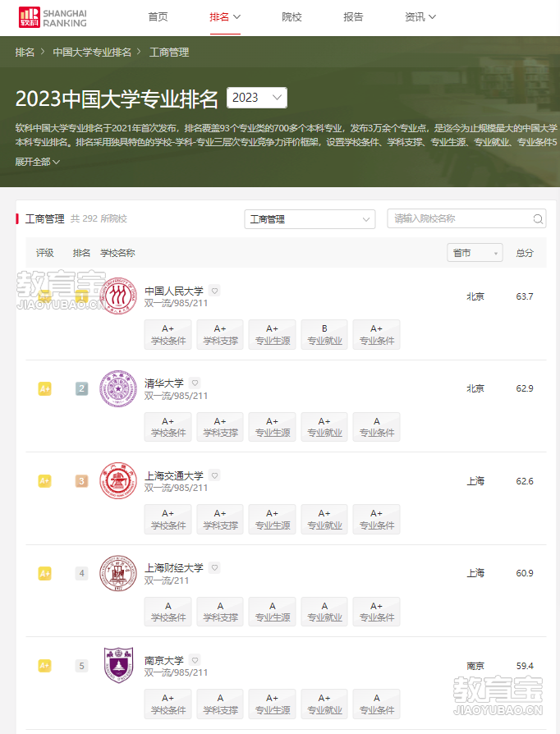Click 上海交通大学 专业条件 A+ tile

click(376, 519)
